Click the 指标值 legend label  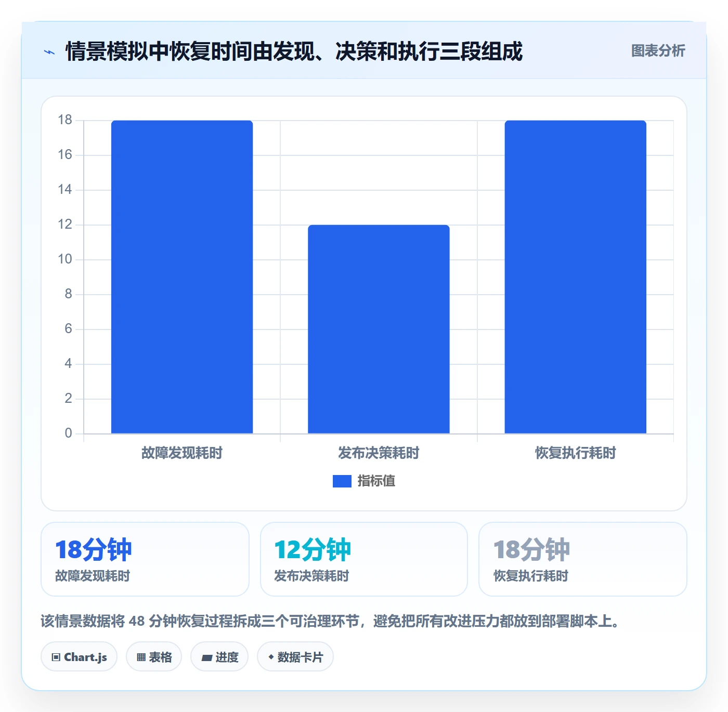[x=376, y=481]
